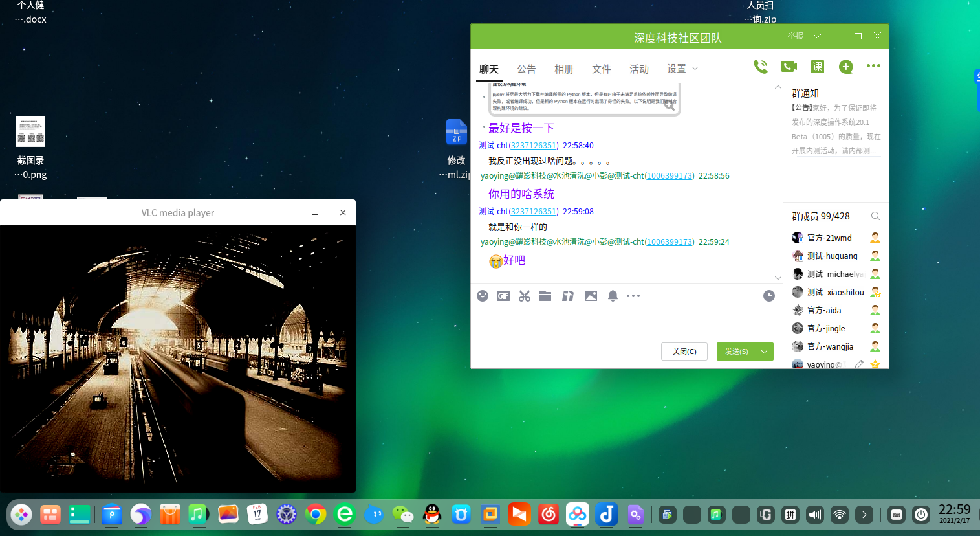Click the notification bell icon in chat toolbar
Viewport: 980px width, 536px height.
tap(613, 296)
